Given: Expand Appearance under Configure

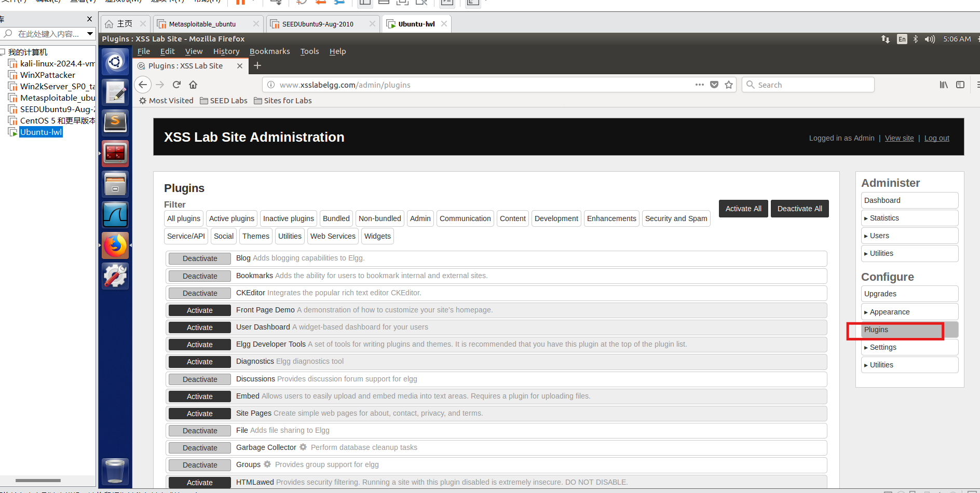Looking at the screenshot, I should pos(909,312).
